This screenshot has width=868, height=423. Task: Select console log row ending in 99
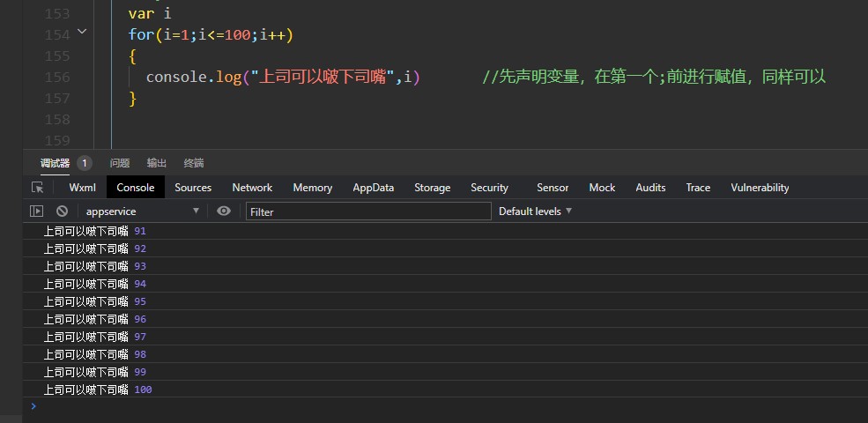(x=445, y=372)
